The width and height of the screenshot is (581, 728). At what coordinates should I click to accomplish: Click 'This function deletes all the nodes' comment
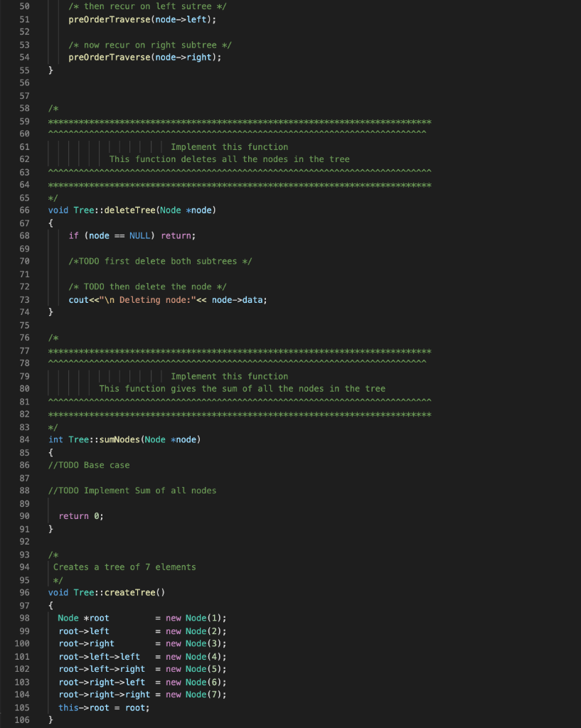[x=230, y=159]
